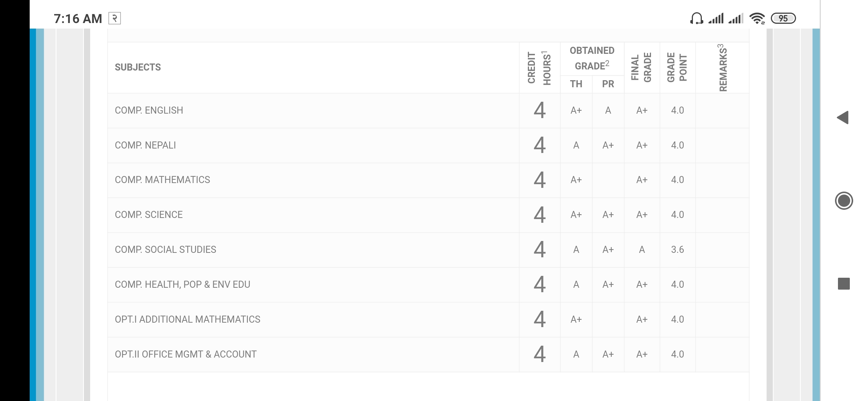Open recent apps with square button
868x401 pixels.
pos(844,284)
